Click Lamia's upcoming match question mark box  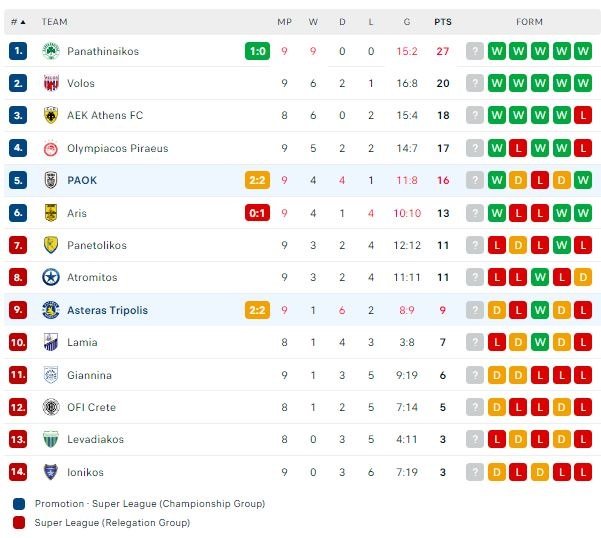coord(475,342)
